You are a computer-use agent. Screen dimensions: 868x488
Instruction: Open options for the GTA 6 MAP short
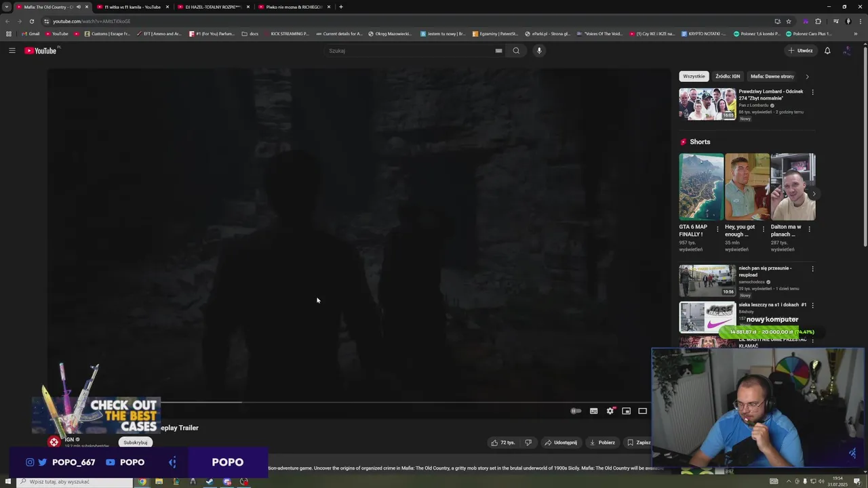[717, 229]
